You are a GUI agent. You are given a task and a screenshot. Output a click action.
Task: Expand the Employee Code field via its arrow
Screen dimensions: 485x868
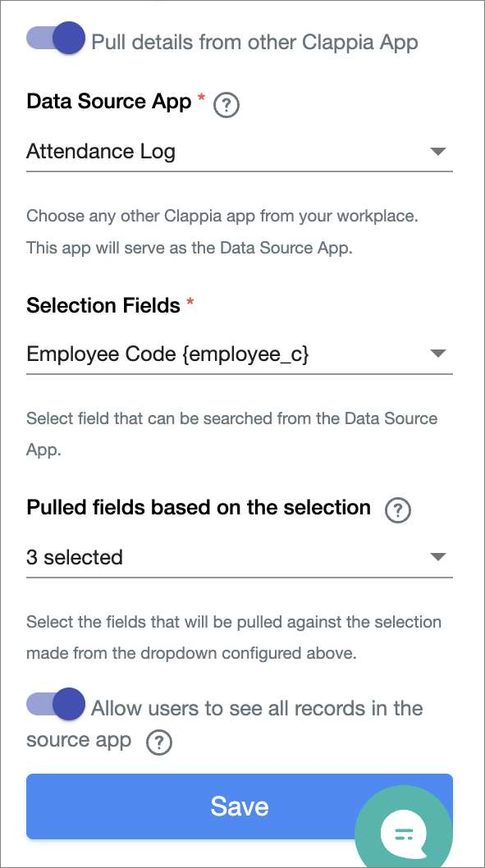(x=439, y=354)
